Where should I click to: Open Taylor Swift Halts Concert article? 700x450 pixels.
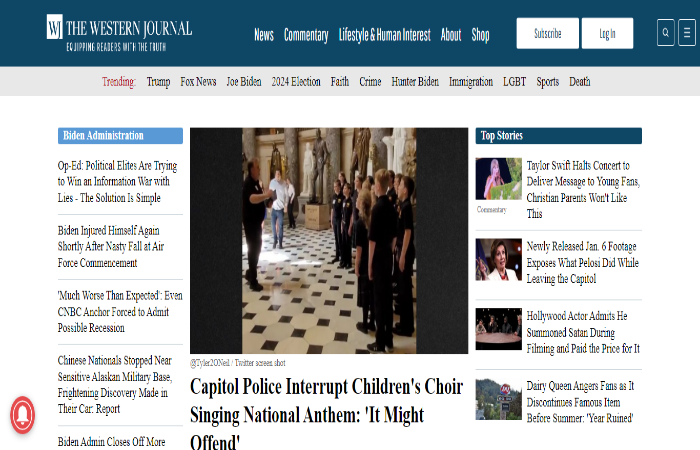click(x=583, y=190)
